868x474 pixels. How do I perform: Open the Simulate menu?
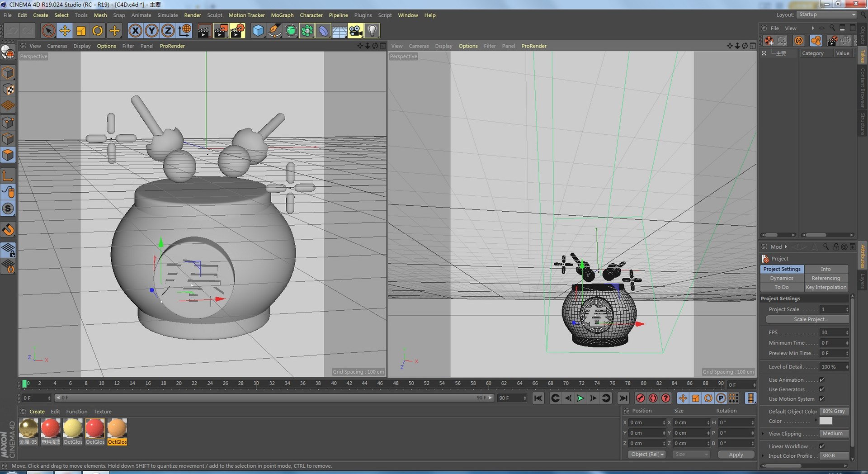(x=168, y=15)
